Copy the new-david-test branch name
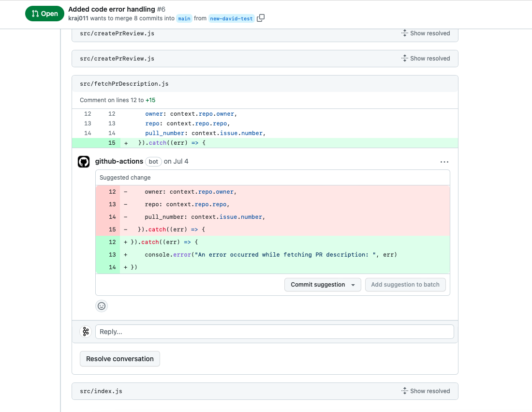 (x=261, y=18)
